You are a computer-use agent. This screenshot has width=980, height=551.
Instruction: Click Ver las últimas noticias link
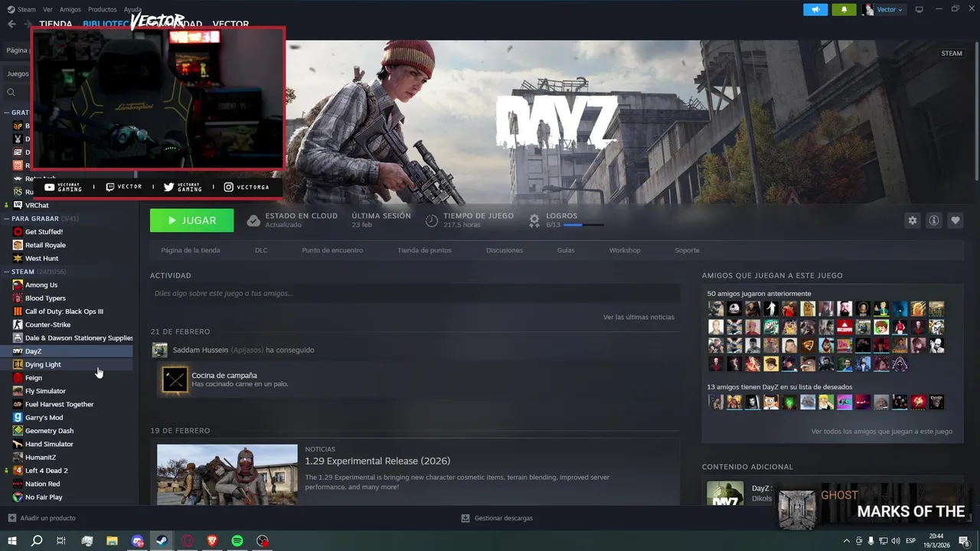pyautogui.click(x=639, y=317)
